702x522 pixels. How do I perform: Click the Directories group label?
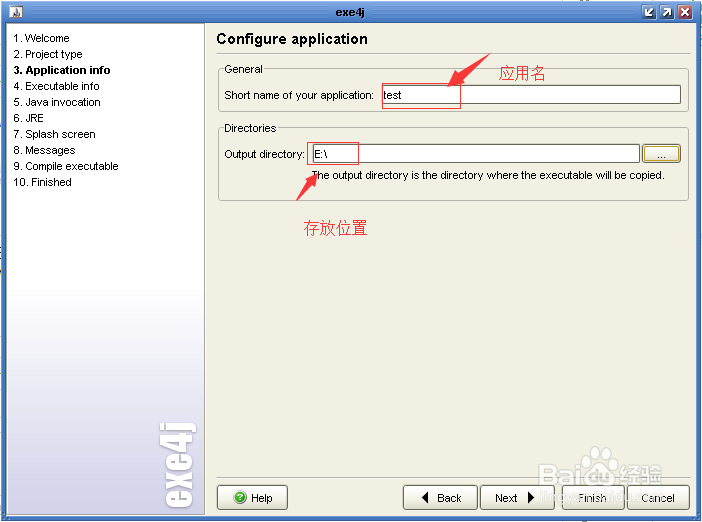pyautogui.click(x=250, y=128)
